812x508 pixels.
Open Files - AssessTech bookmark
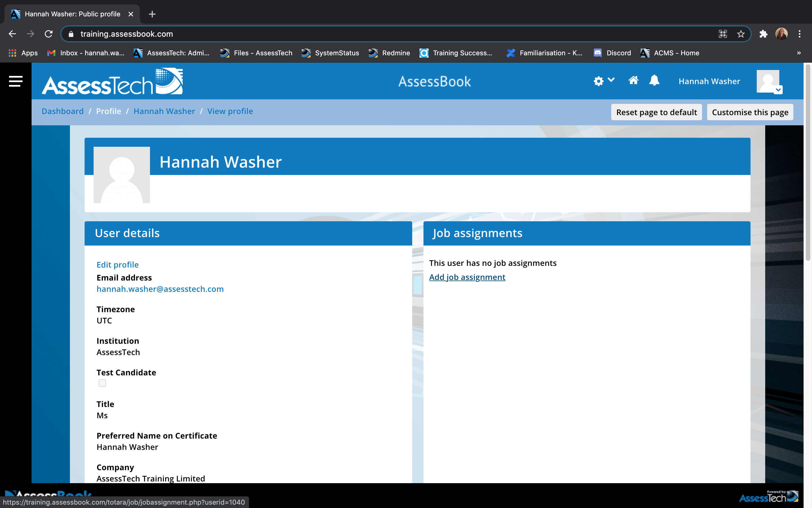256,53
